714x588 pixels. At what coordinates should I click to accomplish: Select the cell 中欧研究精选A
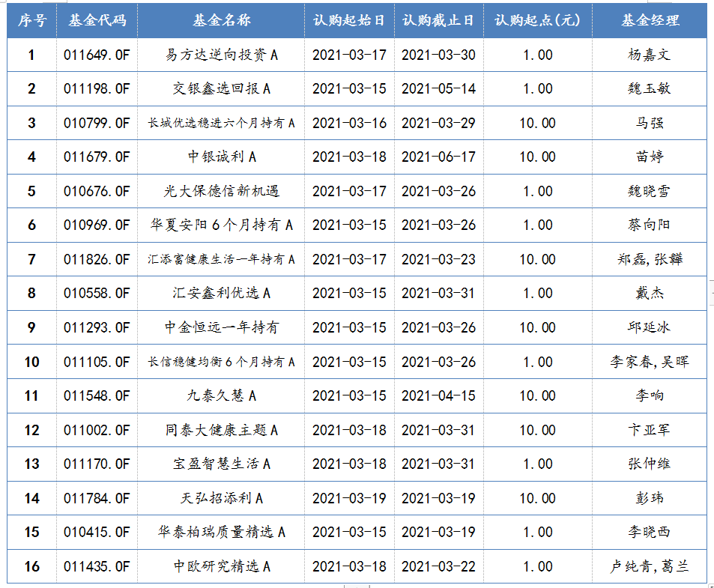[x=222, y=567]
